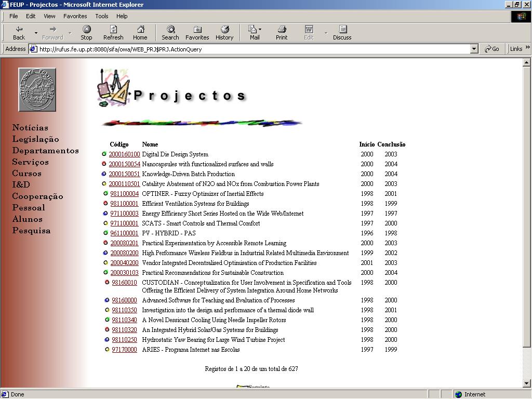
Task: Click the Back toolbar button
Action: pos(19,33)
